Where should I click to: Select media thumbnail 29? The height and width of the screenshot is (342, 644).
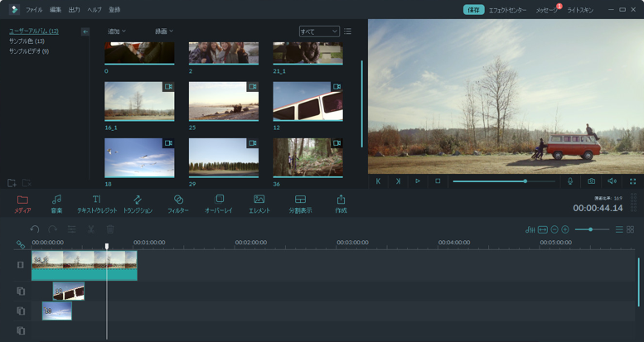(224, 158)
